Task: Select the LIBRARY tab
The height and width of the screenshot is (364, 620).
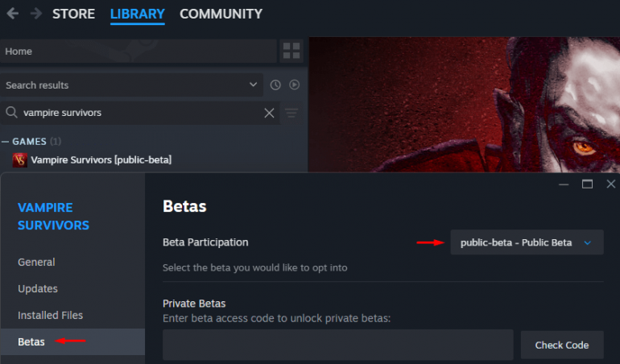Action: [137, 14]
